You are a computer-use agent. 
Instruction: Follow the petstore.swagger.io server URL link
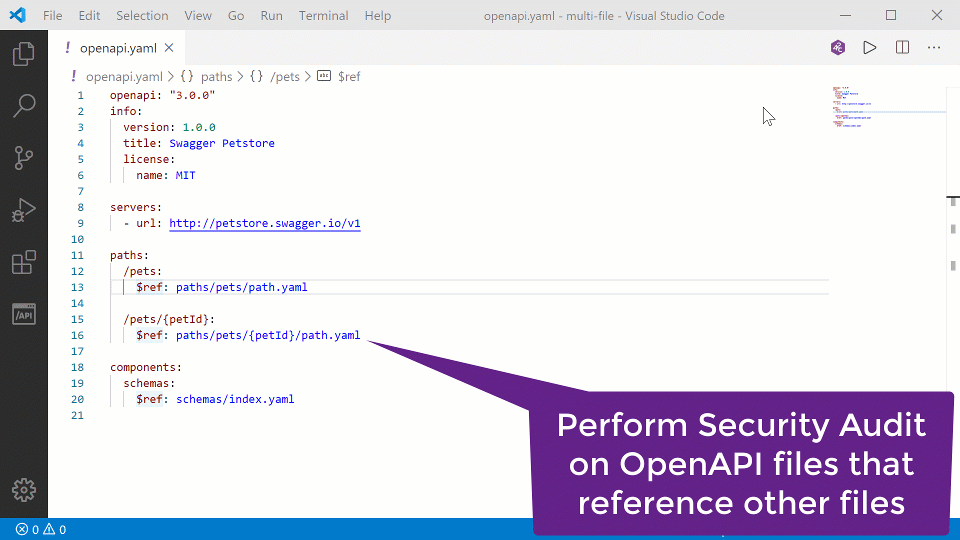coord(264,223)
